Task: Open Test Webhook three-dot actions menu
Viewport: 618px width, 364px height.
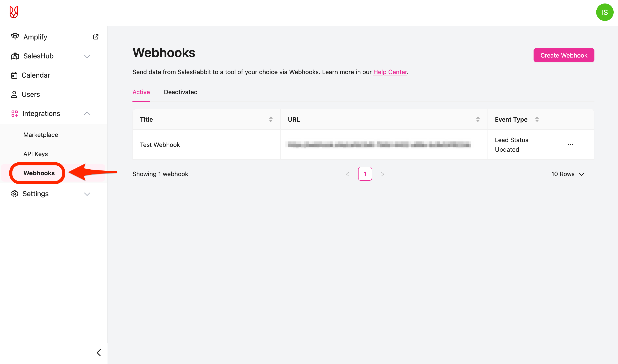Action: pos(570,145)
